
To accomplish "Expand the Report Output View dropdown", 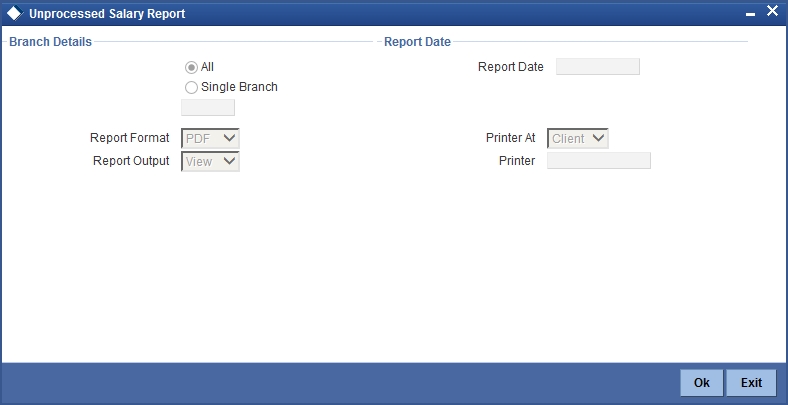I will point(210,161).
